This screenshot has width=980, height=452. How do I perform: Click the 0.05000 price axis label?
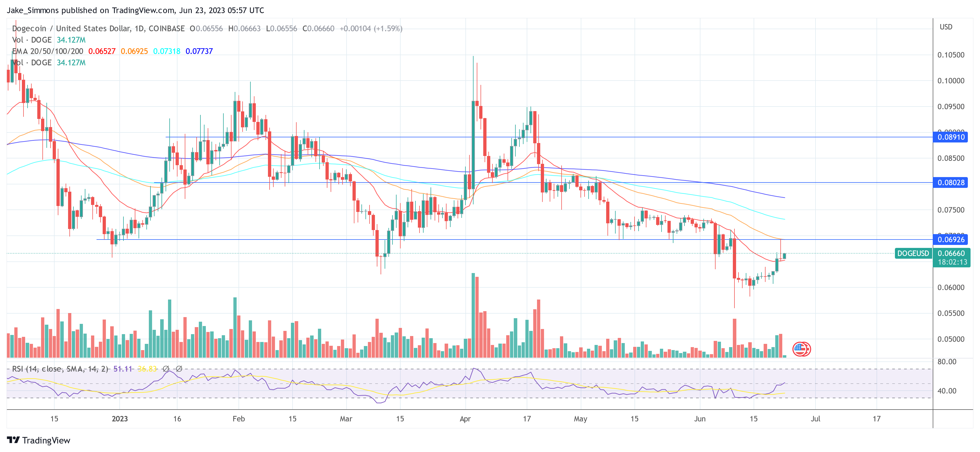pos(951,339)
